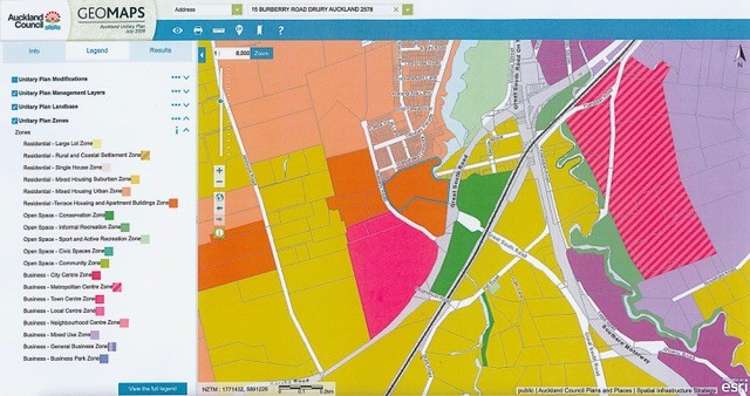Screen dimensions: 750x396
Task: Open options dots for Unitary Plan Management Layers
Action: [x=176, y=91]
